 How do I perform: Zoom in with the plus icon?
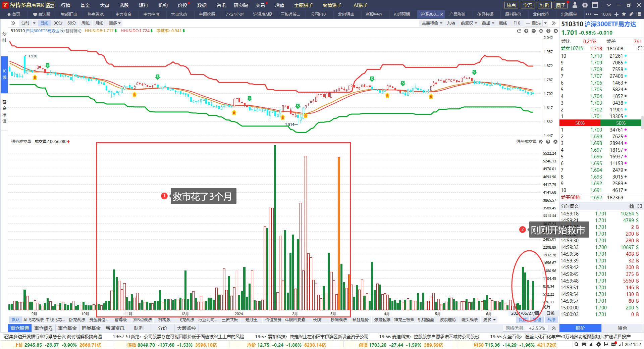(616, 14)
